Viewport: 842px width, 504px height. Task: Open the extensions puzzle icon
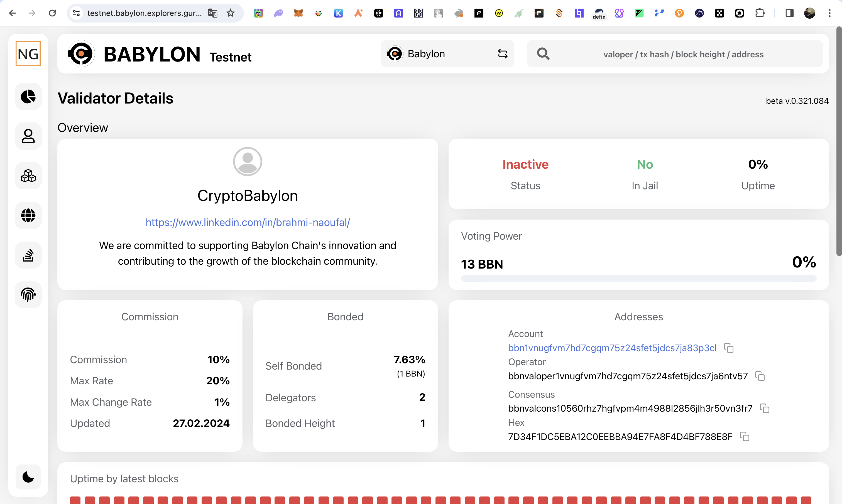click(x=760, y=13)
